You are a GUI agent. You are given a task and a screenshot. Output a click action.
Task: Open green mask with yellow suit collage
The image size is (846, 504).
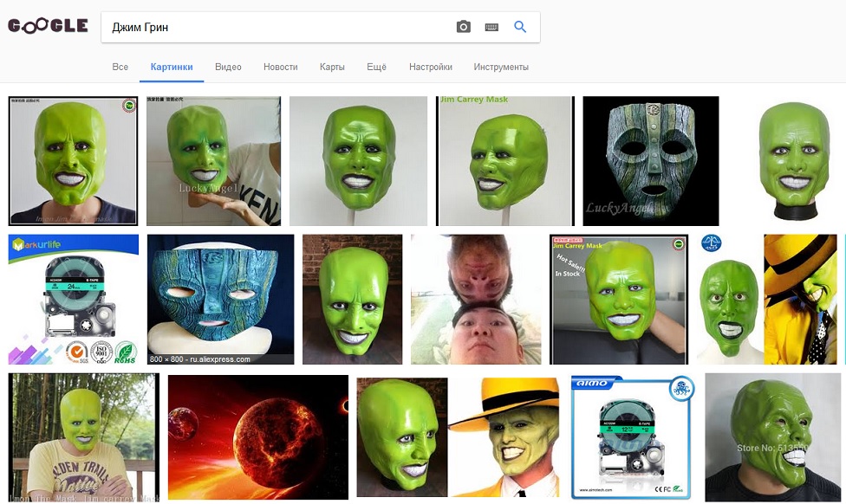pyautogui.click(x=766, y=299)
